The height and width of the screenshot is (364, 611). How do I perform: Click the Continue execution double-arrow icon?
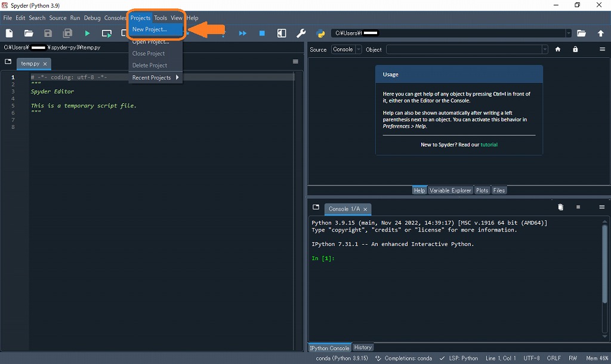[x=242, y=33]
